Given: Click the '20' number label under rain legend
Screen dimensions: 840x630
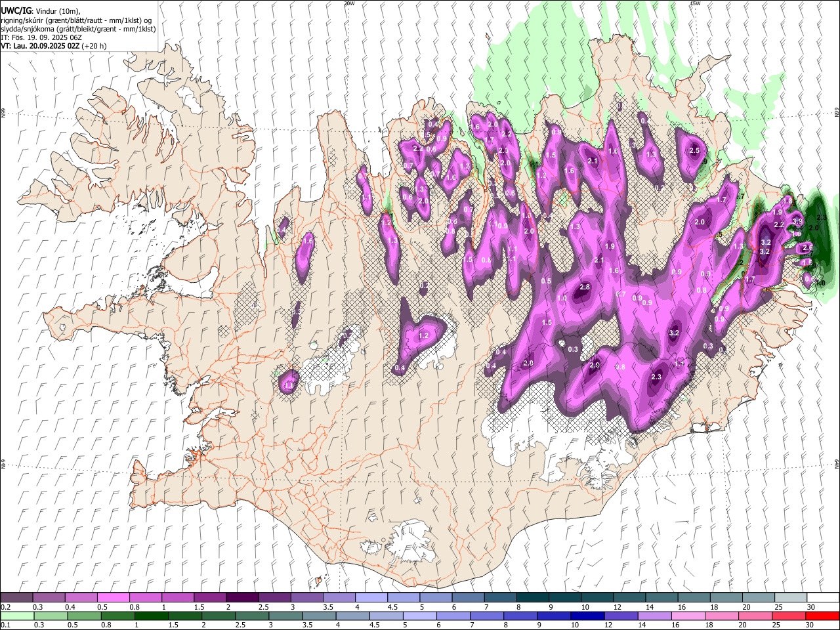Looking at the screenshot, I should (742, 625).
